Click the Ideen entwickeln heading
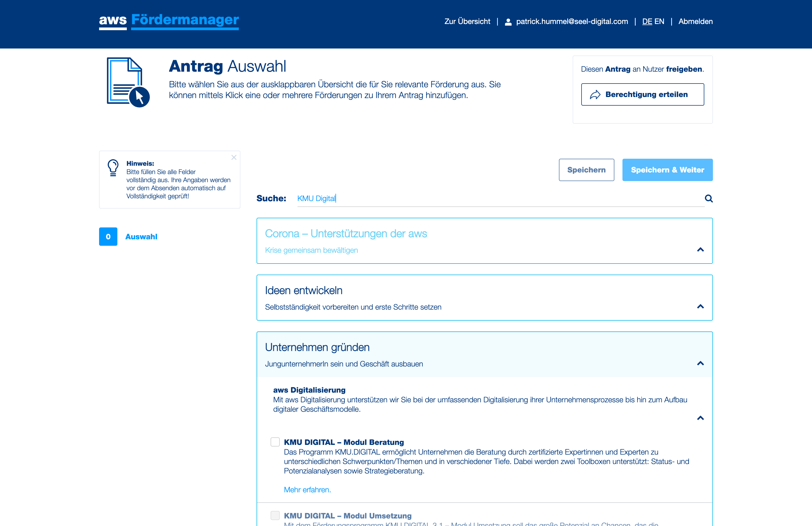812x526 pixels. 304,290
